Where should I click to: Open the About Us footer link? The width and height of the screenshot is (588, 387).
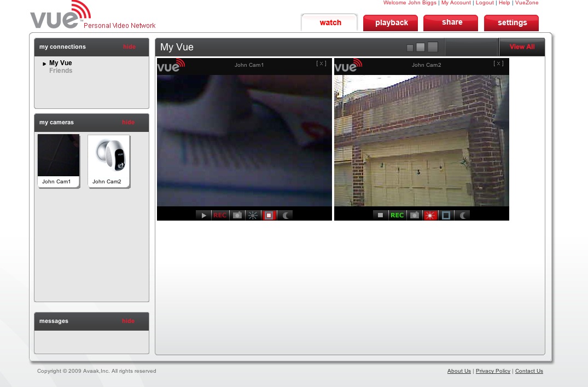pyautogui.click(x=459, y=371)
